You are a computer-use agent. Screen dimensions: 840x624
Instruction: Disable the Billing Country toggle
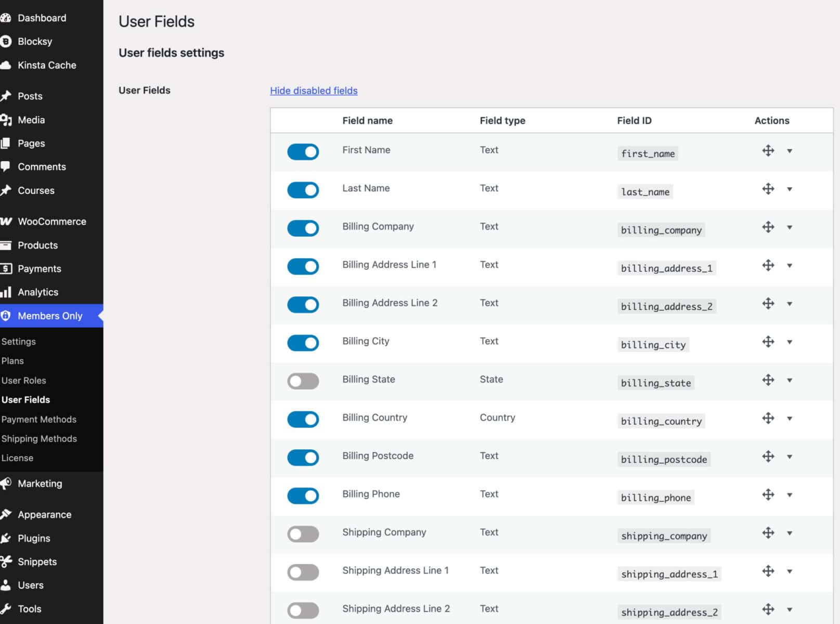point(303,419)
